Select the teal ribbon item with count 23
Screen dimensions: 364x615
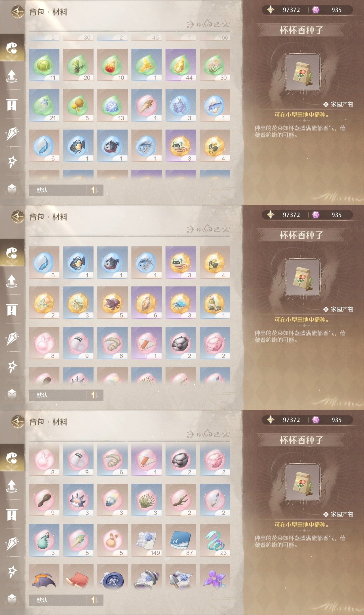coord(215,540)
